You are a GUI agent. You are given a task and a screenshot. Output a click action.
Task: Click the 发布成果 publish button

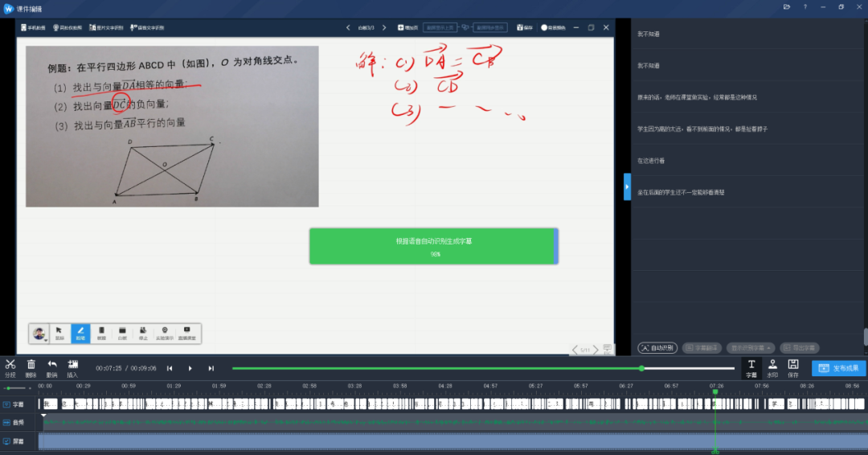[838, 368]
